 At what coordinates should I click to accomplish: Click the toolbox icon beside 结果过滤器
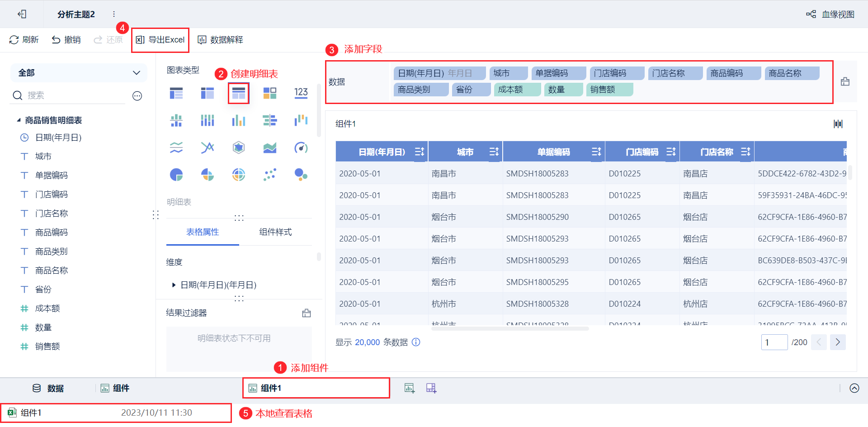[307, 313]
